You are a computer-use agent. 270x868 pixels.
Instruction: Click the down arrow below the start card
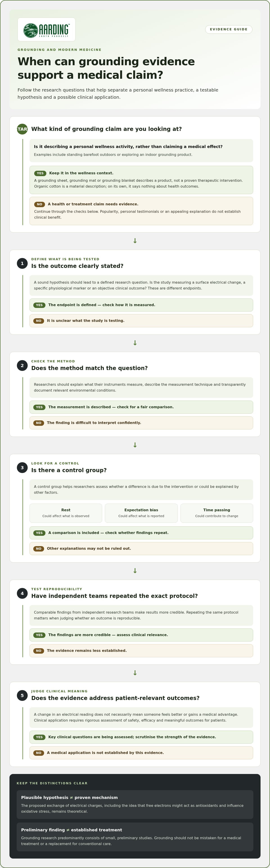pos(135,241)
